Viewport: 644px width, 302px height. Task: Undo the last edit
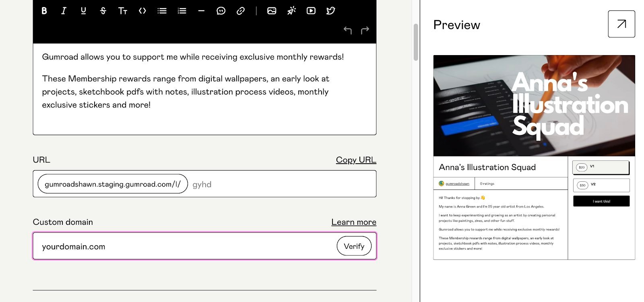[x=348, y=30]
